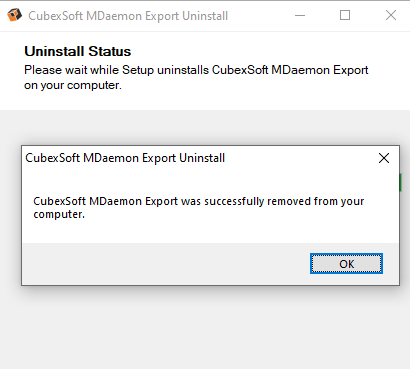Click the word 'computer.' in the dialog
Screen dimensions: 410x369
point(59,214)
